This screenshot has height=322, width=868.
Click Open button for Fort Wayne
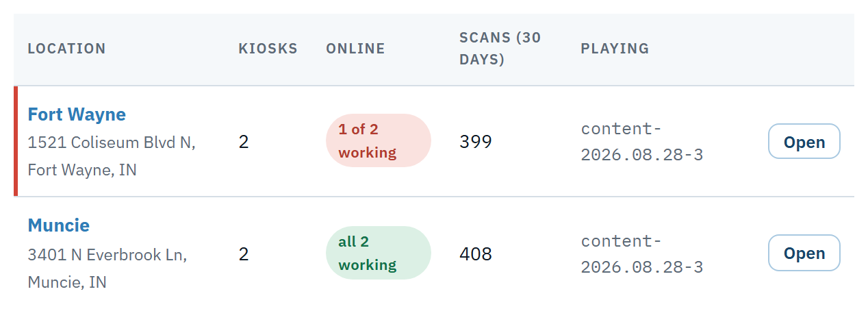(x=804, y=142)
